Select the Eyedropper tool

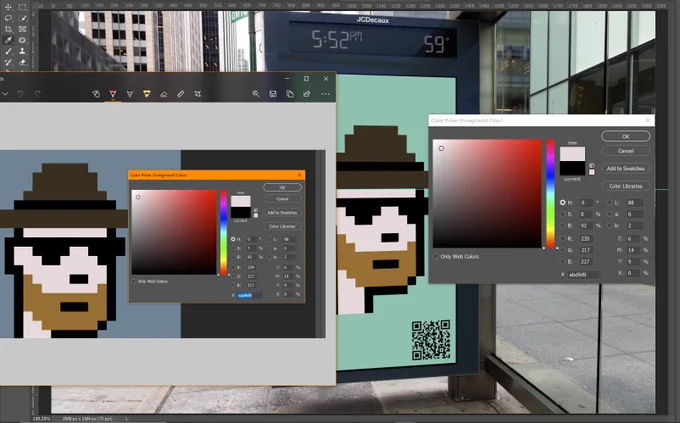[x=8, y=40]
